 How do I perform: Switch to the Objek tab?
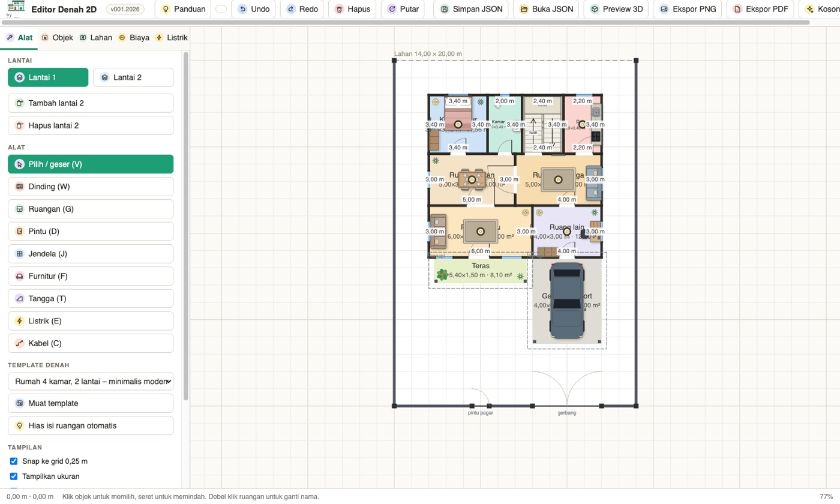tap(56, 38)
